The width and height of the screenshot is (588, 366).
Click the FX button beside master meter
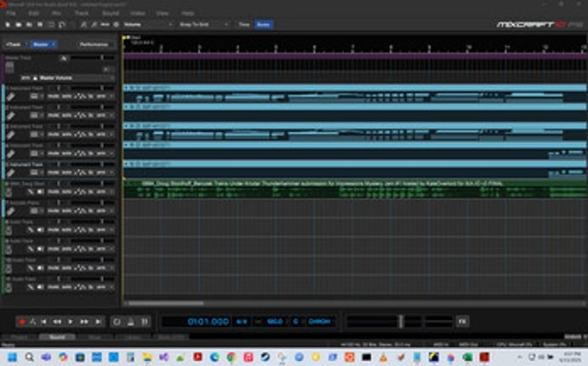coord(462,322)
